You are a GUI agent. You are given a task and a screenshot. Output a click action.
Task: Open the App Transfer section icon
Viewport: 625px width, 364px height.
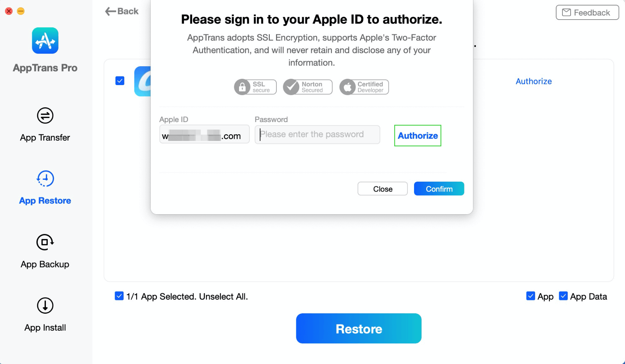point(45,116)
